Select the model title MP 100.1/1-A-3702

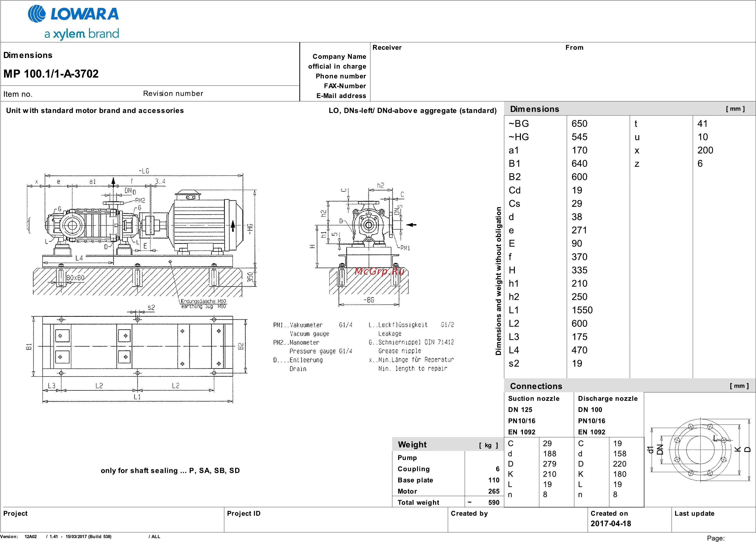pos(51,74)
